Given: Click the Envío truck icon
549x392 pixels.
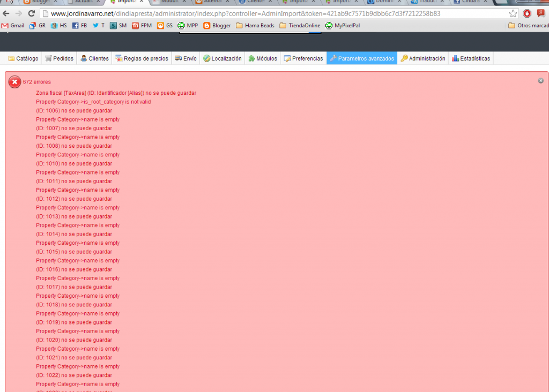Looking at the screenshot, I should pos(178,58).
